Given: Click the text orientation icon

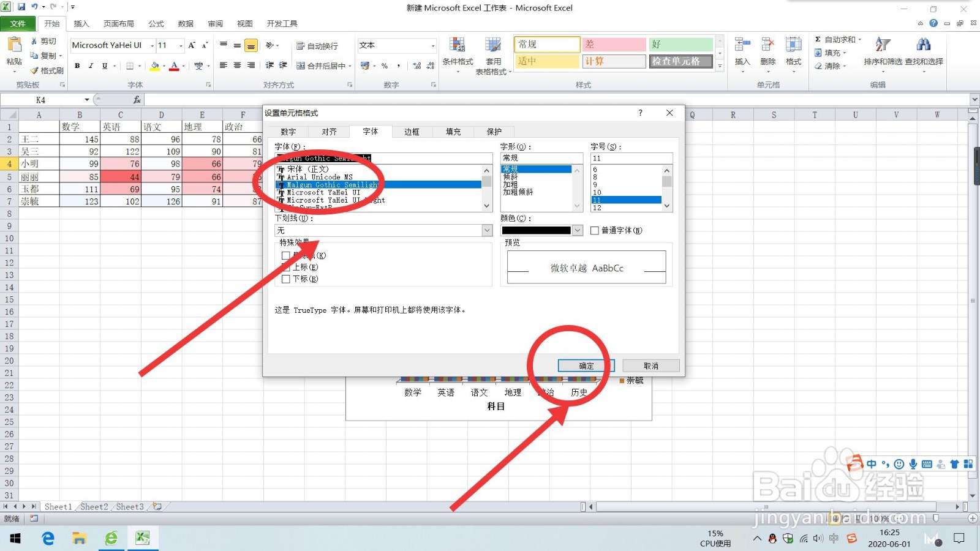Looking at the screenshot, I should 269,45.
